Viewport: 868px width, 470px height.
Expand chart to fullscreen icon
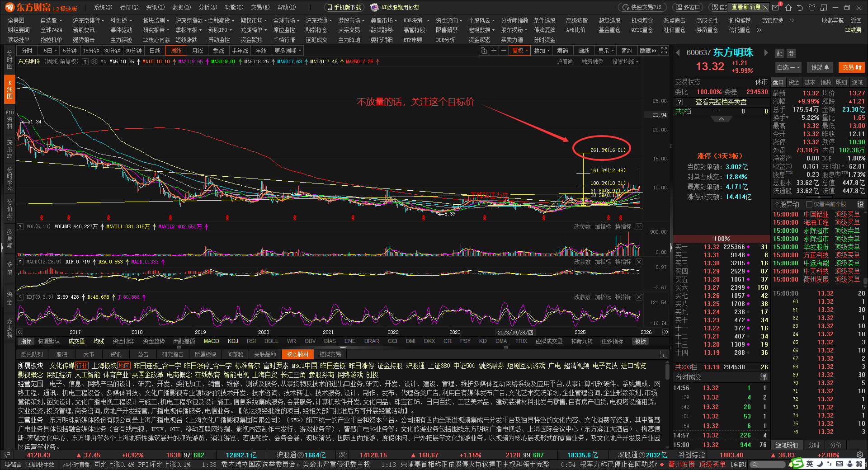[664, 51]
